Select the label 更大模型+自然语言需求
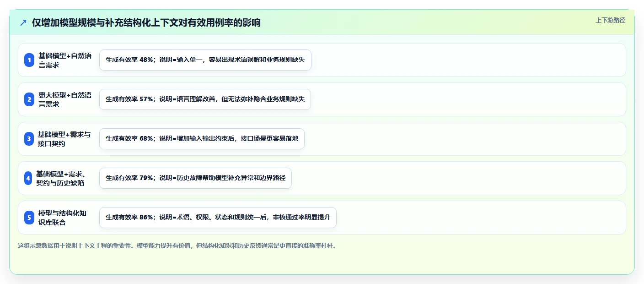Viewport: 644px width, 284px height. tap(65, 99)
